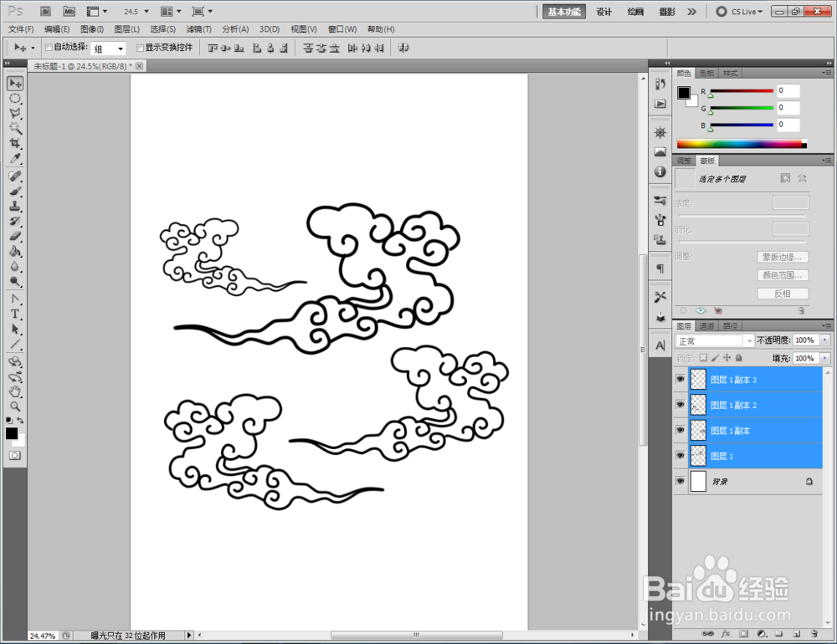
Task: Select the Pen tool
Action: pos(15,299)
